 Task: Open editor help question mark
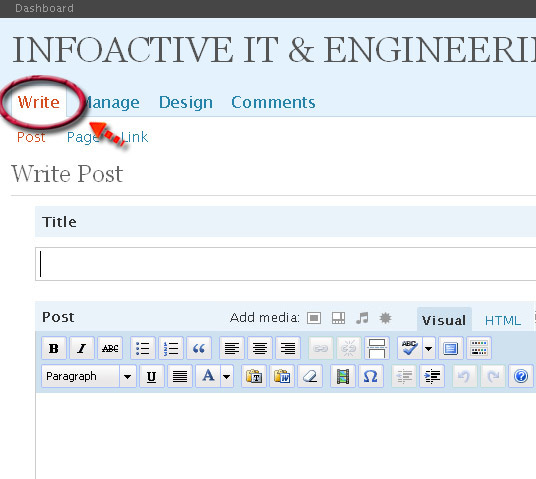[521, 376]
